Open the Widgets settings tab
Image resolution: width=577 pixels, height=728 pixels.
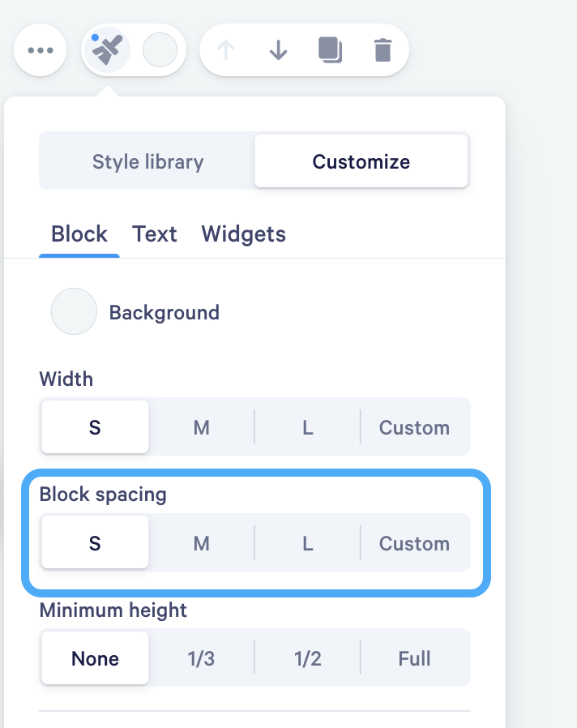[243, 233]
